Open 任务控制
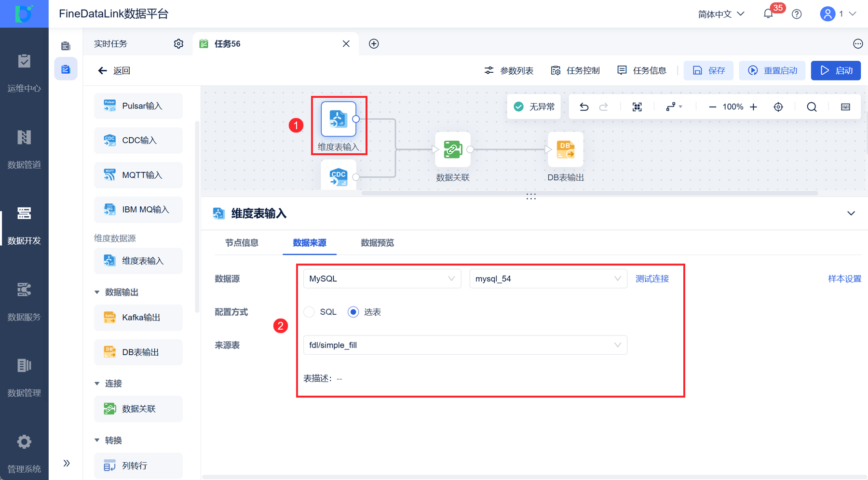868x480 pixels. click(x=575, y=71)
